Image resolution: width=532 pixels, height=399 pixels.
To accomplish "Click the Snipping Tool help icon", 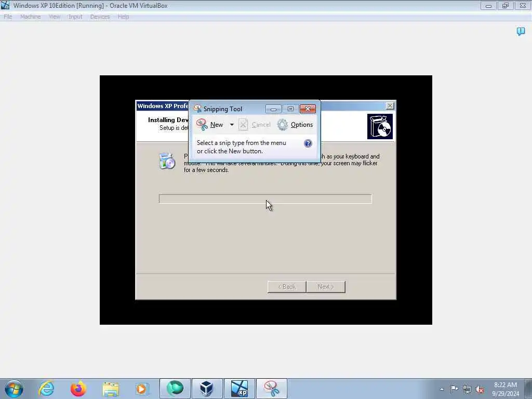I will point(308,143).
